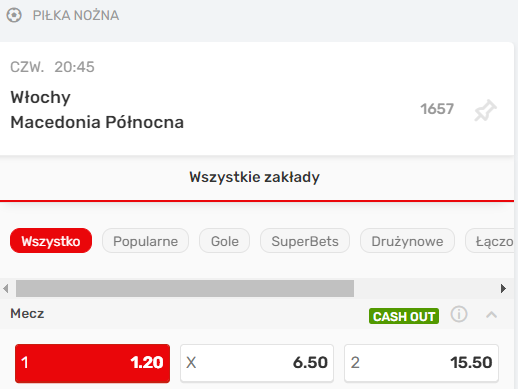Filter by Popularne bets
The width and height of the screenshot is (518, 389).
145,241
